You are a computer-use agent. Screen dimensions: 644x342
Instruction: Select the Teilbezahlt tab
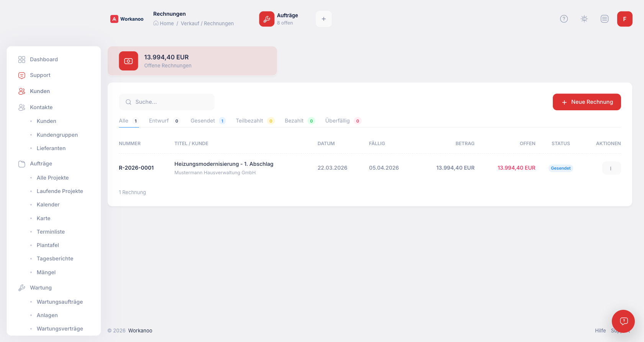coord(255,121)
